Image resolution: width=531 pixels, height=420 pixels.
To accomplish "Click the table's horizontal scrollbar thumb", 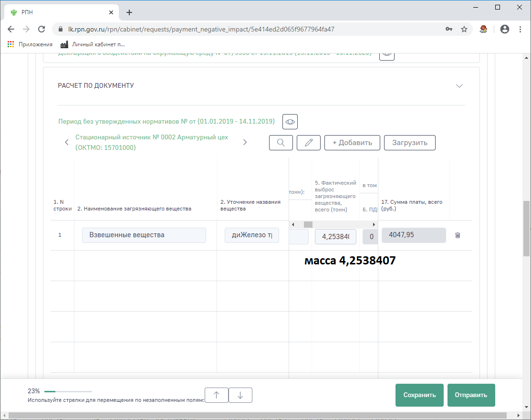I will 308,224.
